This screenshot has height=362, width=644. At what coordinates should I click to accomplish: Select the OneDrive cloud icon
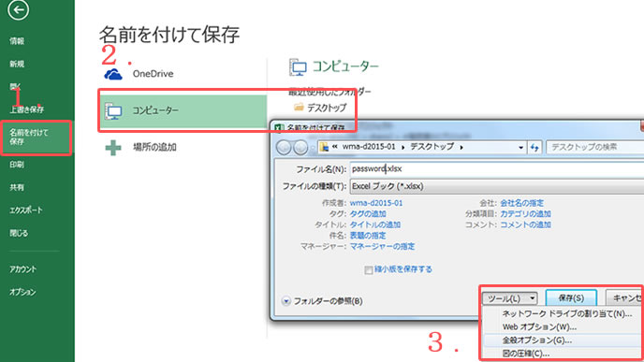[x=113, y=74]
